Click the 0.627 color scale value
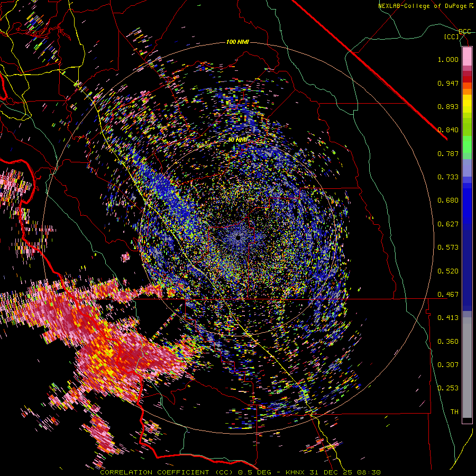The image size is (476, 476). click(x=448, y=224)
